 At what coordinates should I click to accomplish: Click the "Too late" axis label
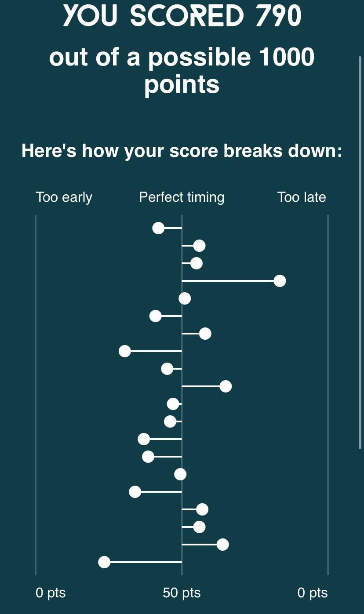point(302,197)
